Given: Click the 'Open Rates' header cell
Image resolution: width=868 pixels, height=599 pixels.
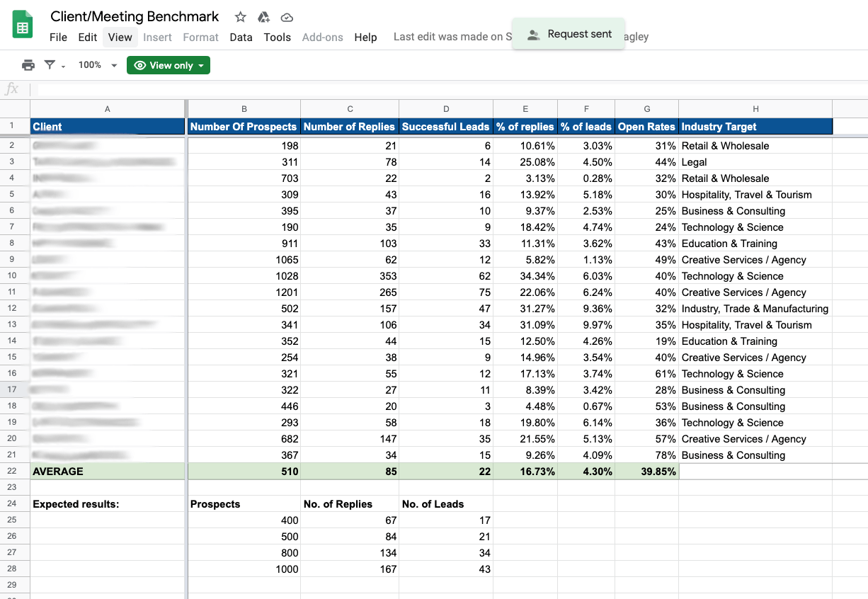Looking at the screenshot, I should [647, 127].
